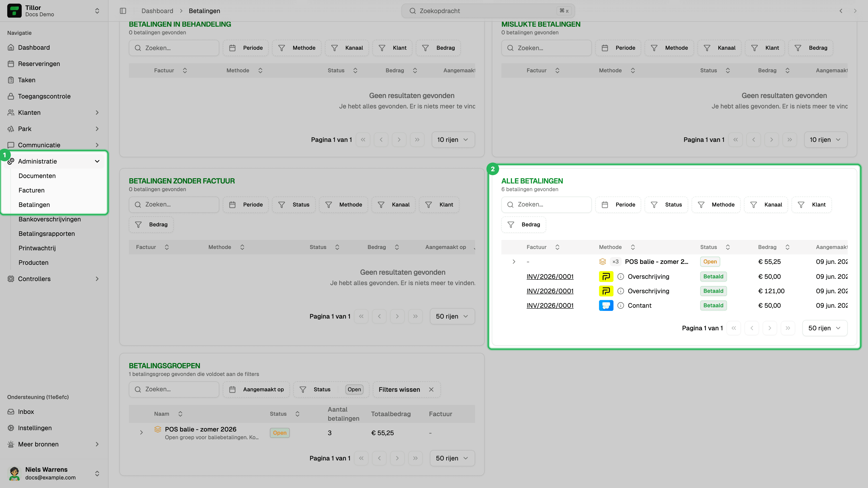
Task: Open Bedrag filter in Betalingen zonder factuur
Action: click(151, 225)
